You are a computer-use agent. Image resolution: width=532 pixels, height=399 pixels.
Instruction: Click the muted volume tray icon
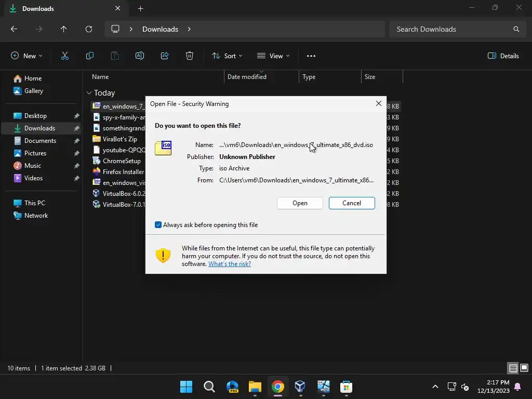465,387
